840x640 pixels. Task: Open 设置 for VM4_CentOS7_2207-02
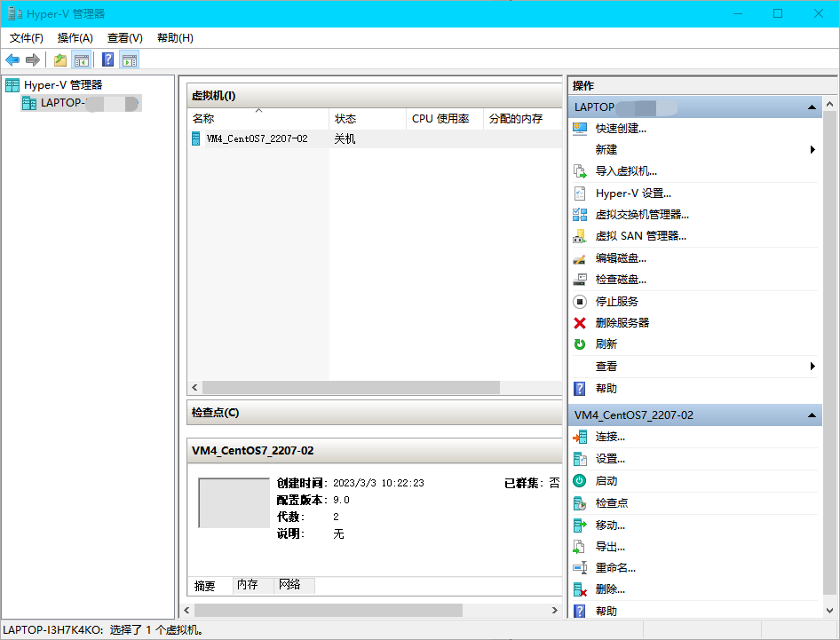click(610, 459)
